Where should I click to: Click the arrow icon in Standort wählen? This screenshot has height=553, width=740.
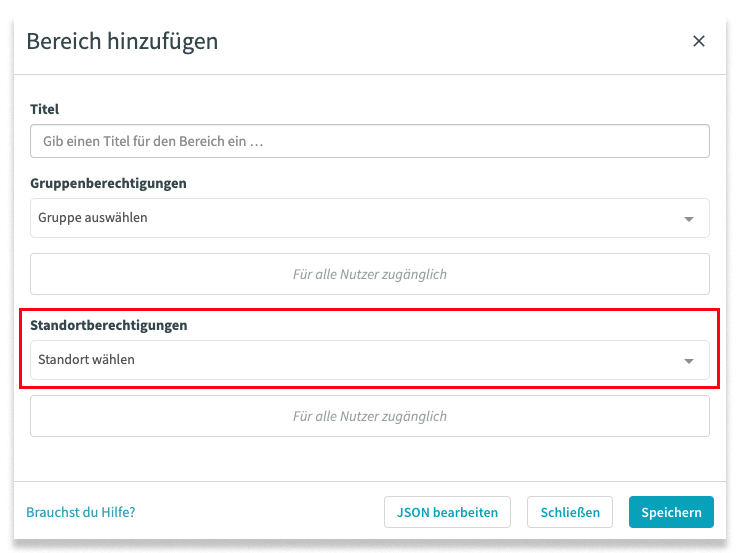[x=688, y=361]
